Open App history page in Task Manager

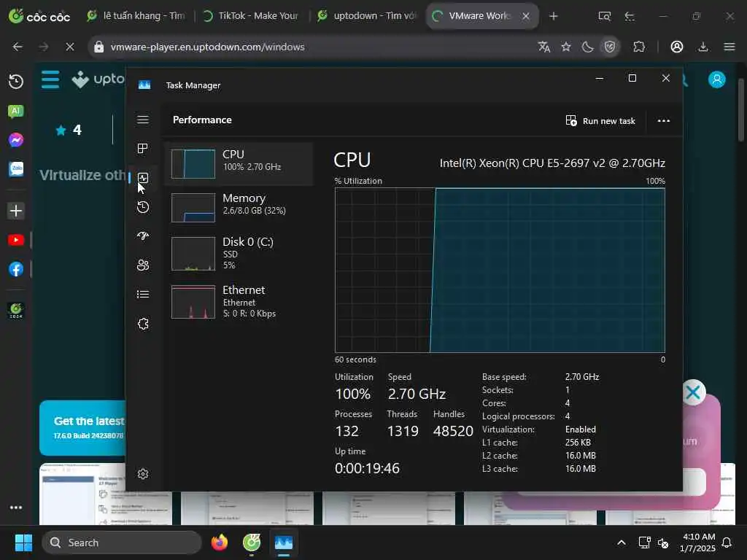(x=143, y=207)
